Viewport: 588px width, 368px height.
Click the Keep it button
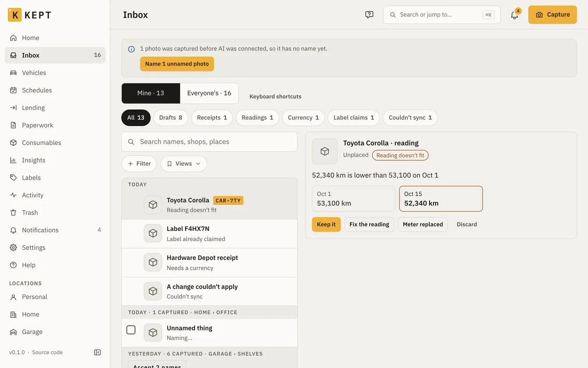[326, 224]
